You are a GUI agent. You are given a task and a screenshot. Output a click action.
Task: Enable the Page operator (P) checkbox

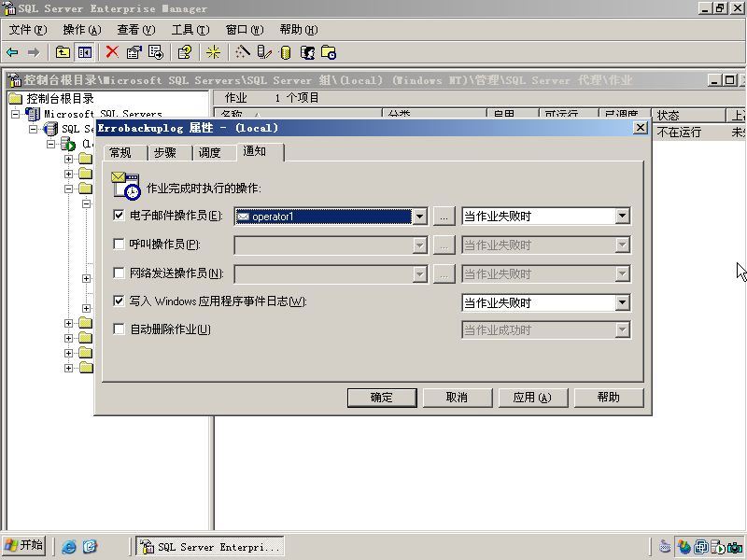coord(119,245)
